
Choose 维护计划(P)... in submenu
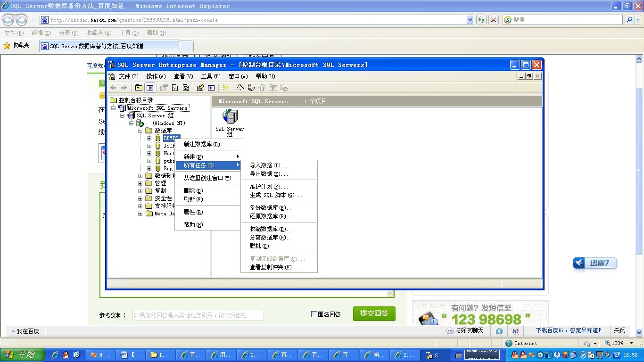280,187
